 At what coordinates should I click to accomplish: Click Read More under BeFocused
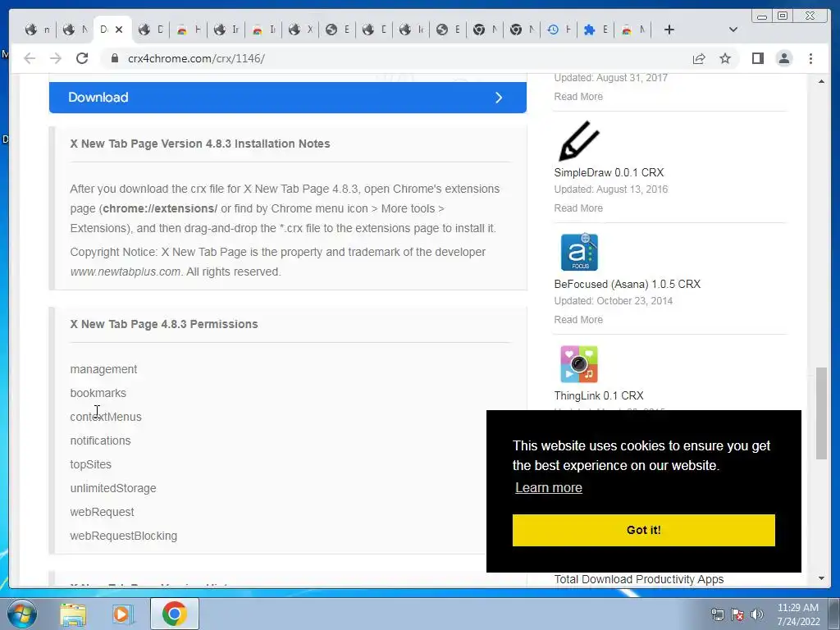point(578,319)
